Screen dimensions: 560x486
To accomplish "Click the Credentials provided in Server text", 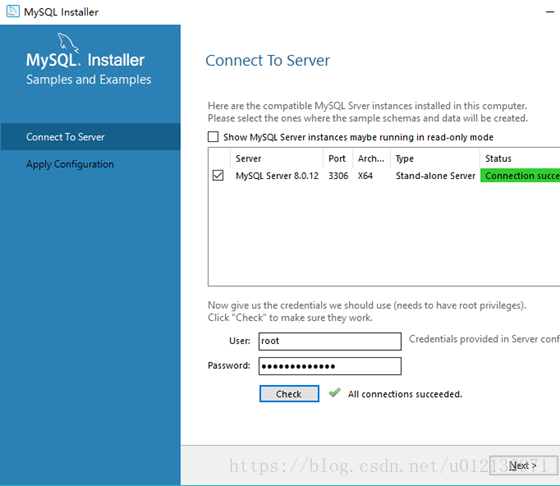I will pos(484,339).
